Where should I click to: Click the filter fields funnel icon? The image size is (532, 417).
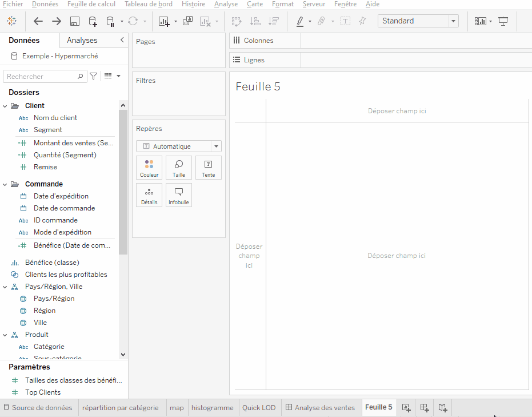[x=93, y=77]
